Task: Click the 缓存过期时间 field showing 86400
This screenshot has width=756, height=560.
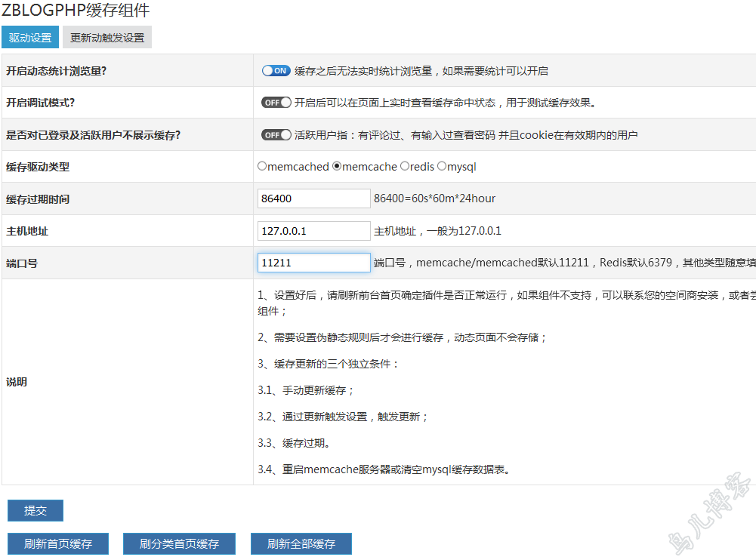Action: tap(314, 198)
